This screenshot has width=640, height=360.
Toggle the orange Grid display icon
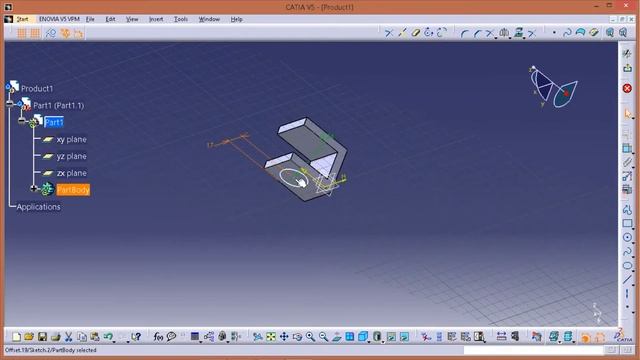(21, 33)
